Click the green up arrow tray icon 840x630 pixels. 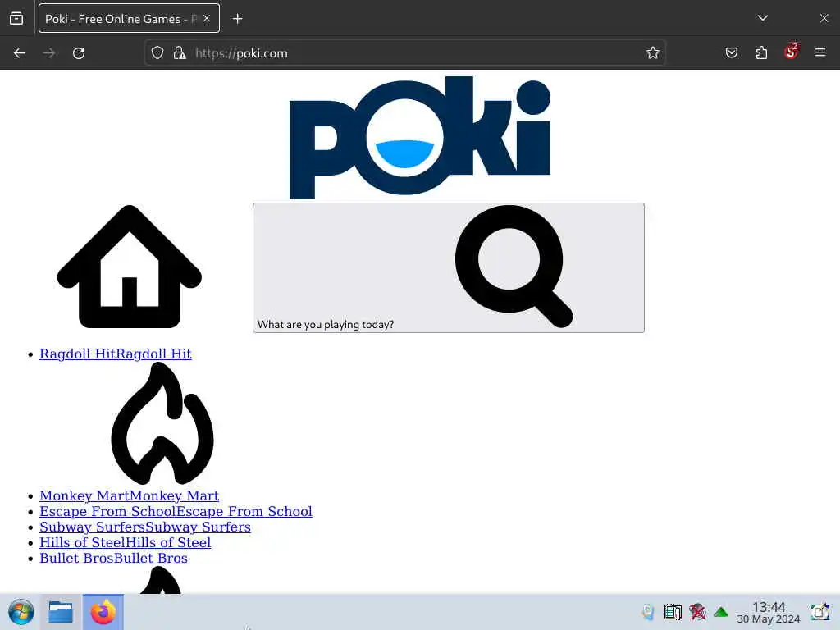click(721, 612)
